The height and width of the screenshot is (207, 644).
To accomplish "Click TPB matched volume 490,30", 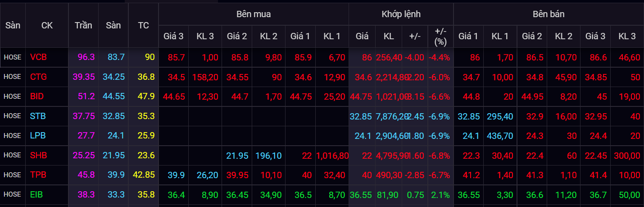I will tap(389, 175).
